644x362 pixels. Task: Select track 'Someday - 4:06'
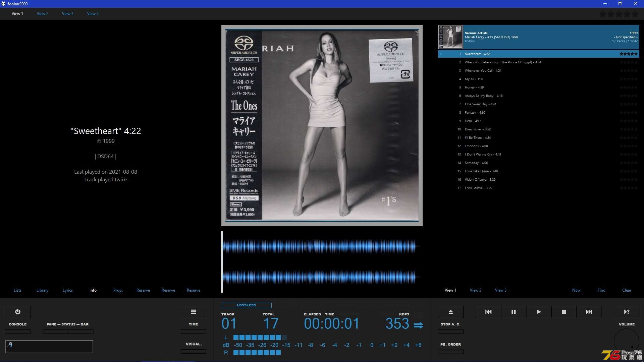(538, 163)
